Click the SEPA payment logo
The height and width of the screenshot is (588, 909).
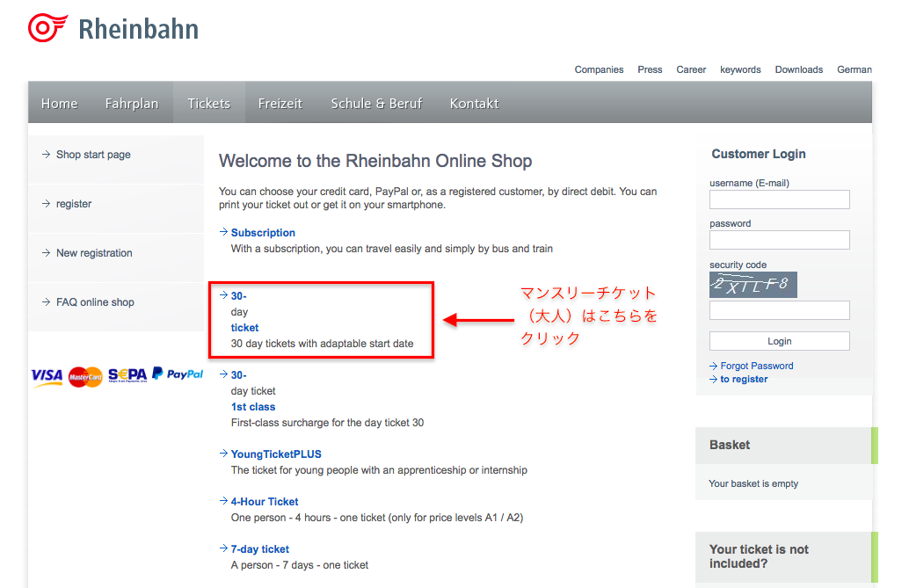127,375
